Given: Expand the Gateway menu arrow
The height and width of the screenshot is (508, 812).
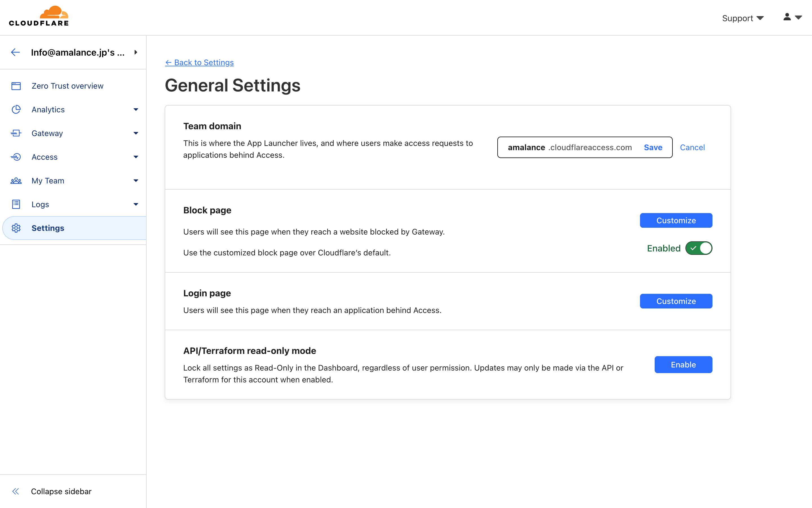Looking at the screenshot, I should point(136,133).
